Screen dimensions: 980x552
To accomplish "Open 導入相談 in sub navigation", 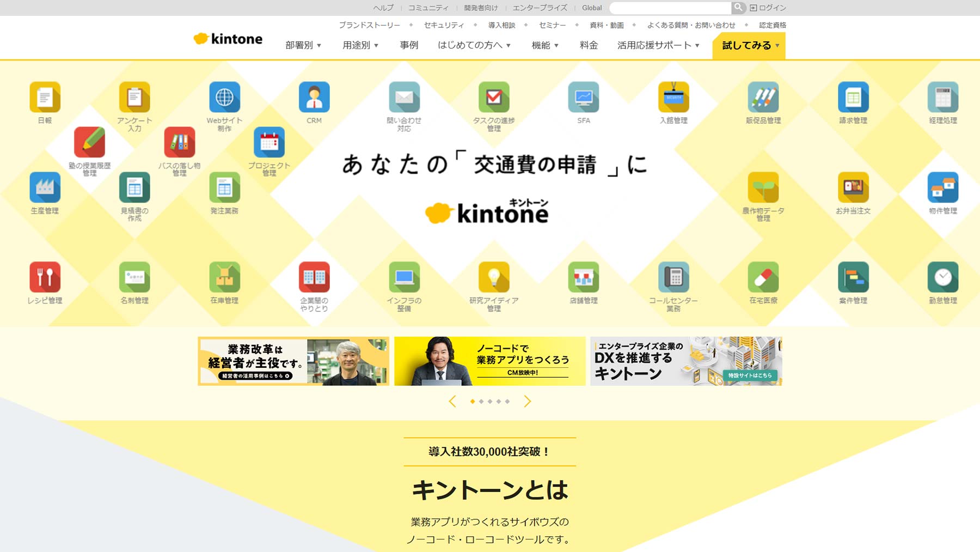I will pyautogui.click(x=501, y=25).
